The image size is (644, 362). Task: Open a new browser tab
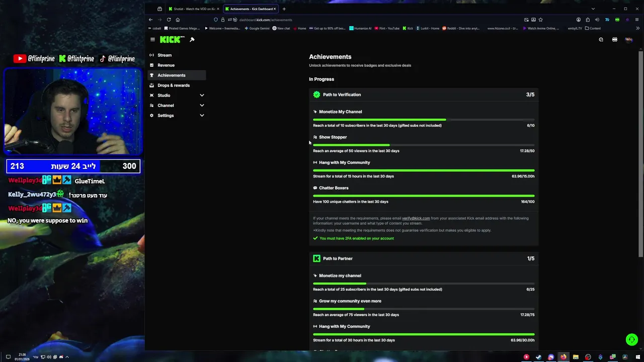point(284,9)
